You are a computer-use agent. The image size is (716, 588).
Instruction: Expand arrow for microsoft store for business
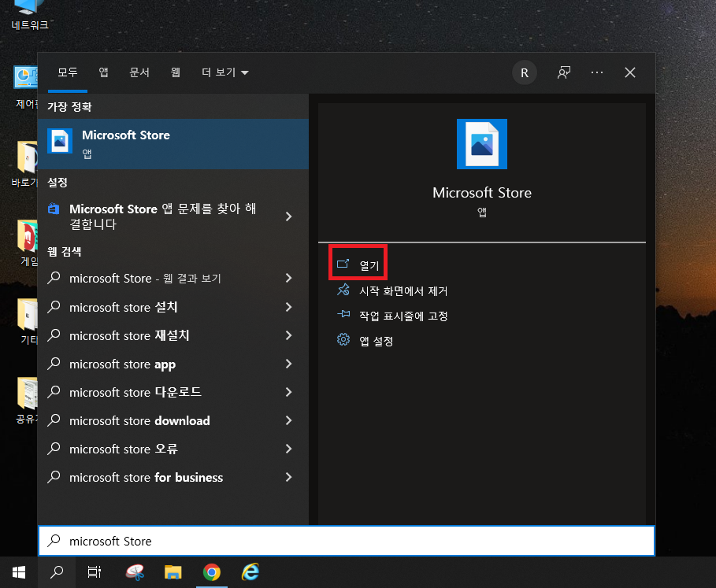point(288,477)
